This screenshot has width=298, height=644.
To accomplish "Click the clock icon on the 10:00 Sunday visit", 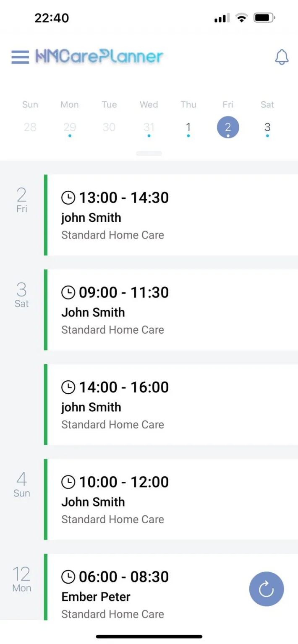I will pos(68,482).
